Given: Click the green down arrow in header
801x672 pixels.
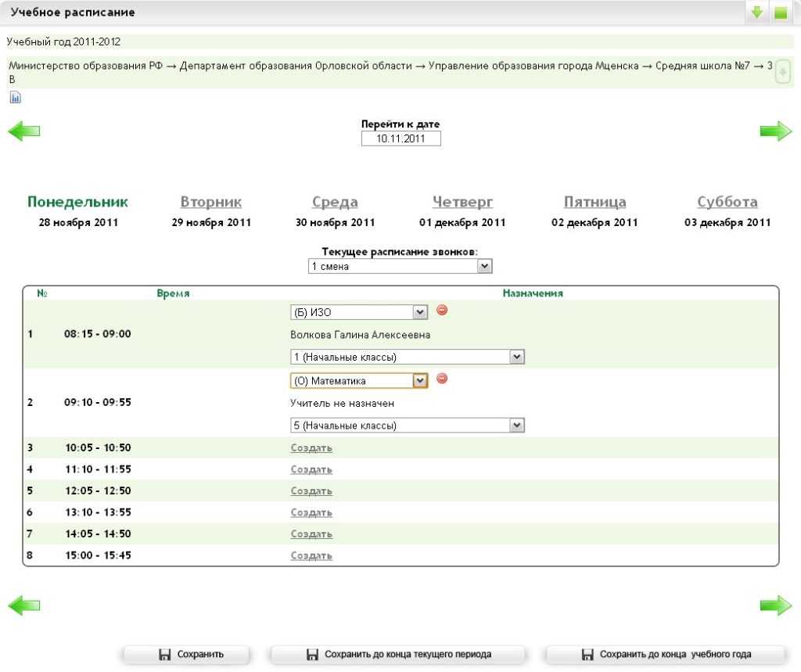Looking at the screenshot, I should 756,13.
